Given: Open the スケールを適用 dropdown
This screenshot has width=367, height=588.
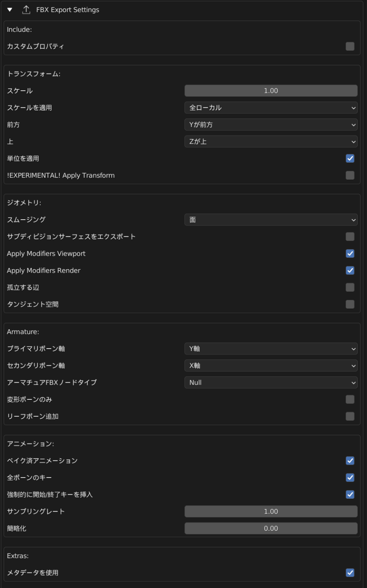Looking at the screenshot, I should pos(271,108).
